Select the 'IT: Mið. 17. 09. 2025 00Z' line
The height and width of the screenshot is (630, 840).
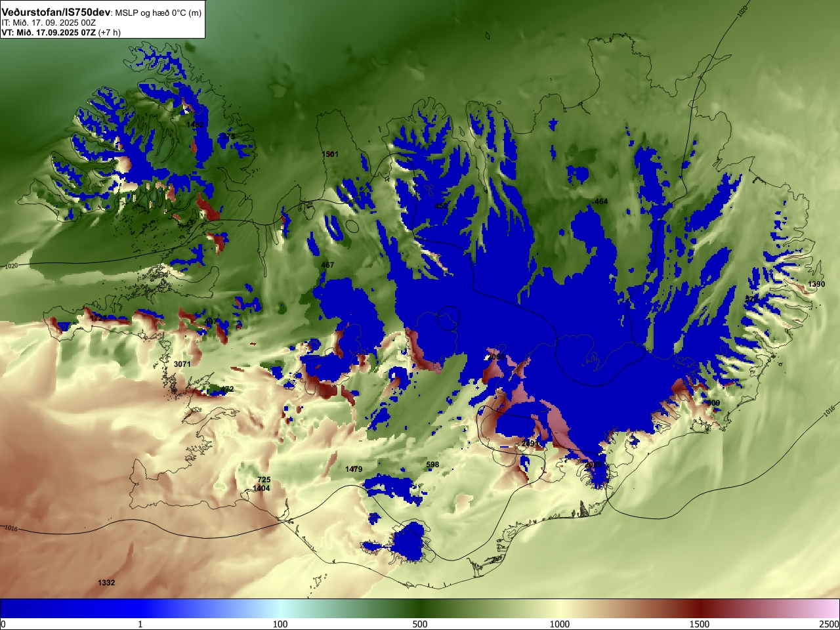pyautogui.click(x=49, y=22)
